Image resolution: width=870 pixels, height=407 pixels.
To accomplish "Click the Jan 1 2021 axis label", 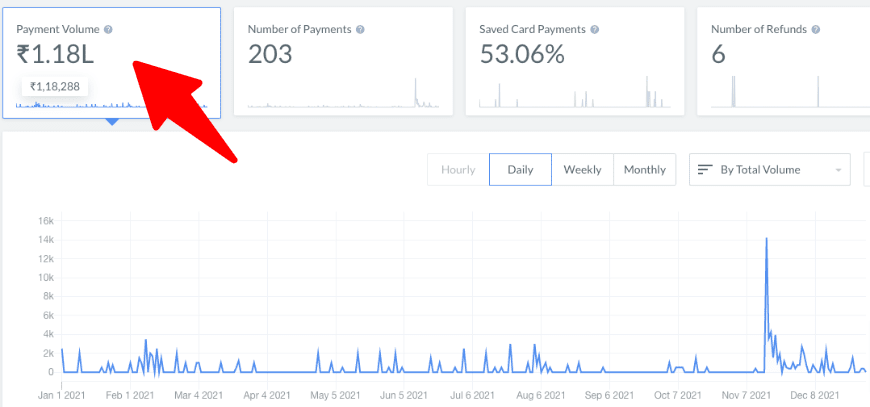I will point(61,395).
